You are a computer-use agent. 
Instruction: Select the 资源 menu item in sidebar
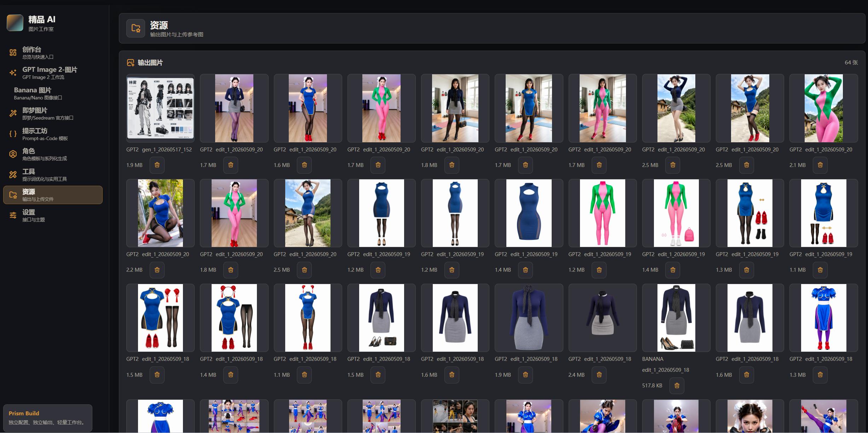tap(53, 195)
